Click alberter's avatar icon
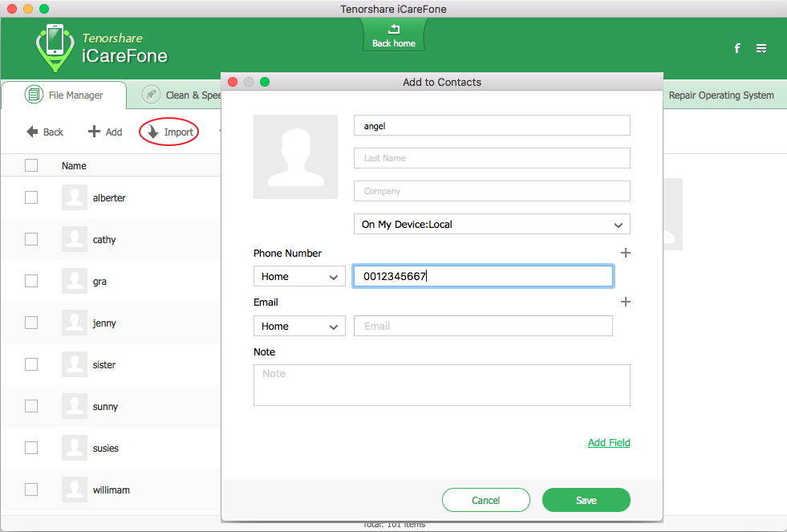 point(75,197)
